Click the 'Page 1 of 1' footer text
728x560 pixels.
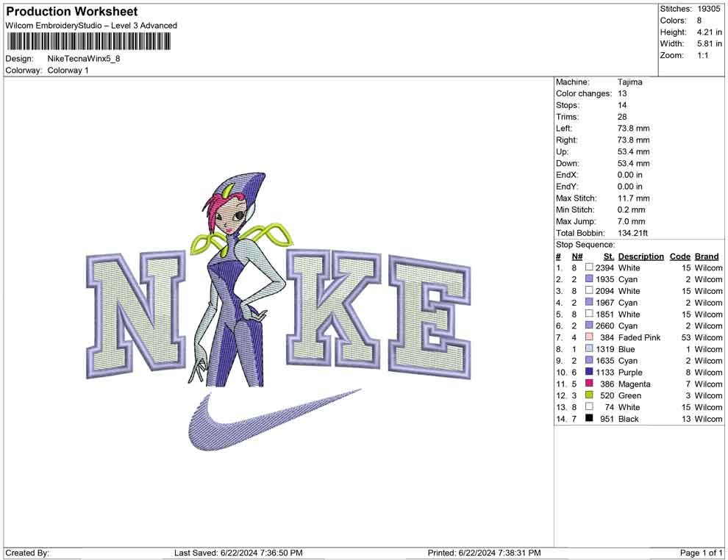(701, 553)
